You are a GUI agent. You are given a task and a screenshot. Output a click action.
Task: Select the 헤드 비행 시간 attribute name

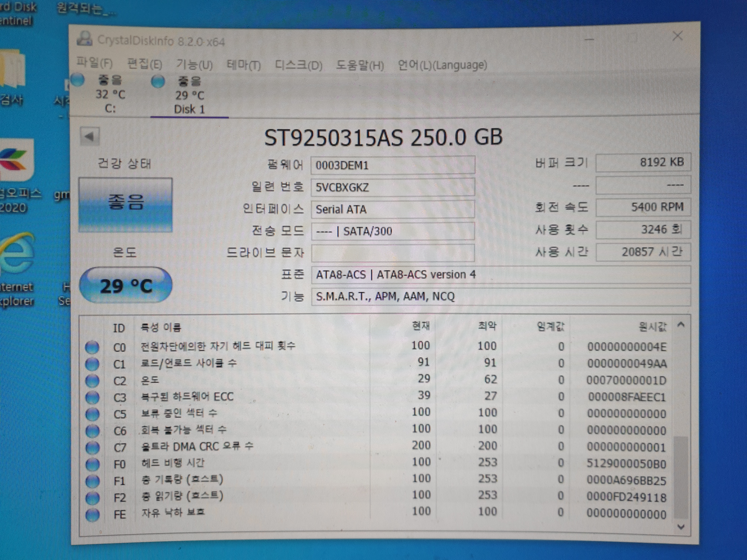pos(173,462)
